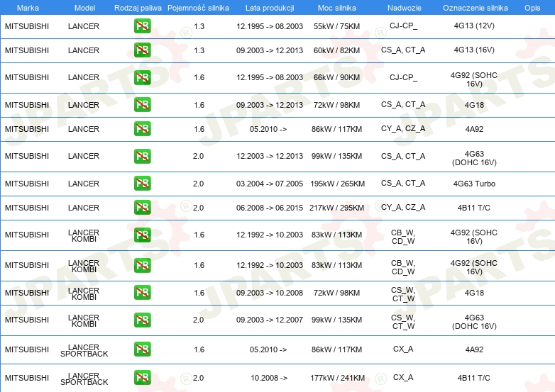
Task: Click the 10.2008 -> production years cell
Action: pyautogui.click(x=269, y=378)
